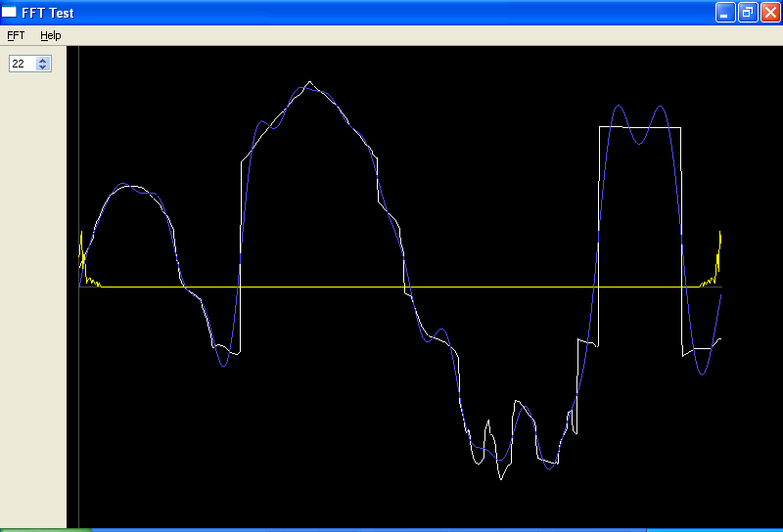Open the Help menu

coord(50,35)
